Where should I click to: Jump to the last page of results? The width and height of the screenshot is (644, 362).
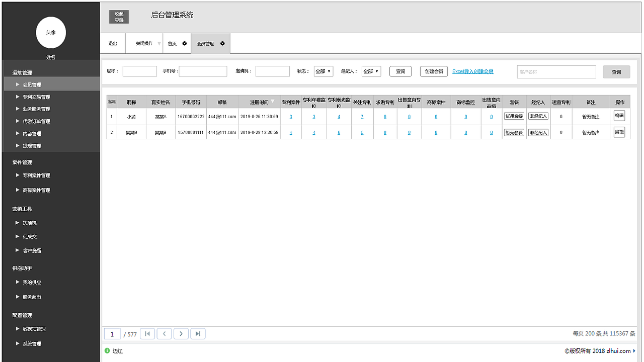[198, 333]
